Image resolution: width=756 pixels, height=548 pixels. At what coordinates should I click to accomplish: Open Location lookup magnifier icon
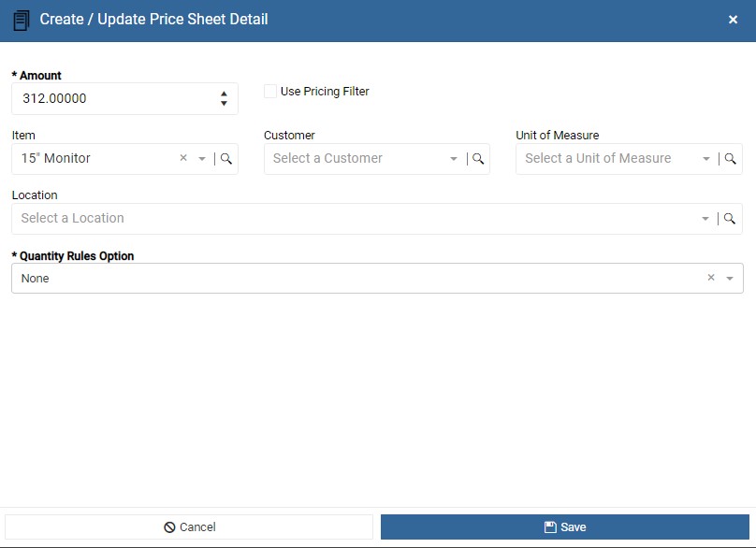[x=730, y=219]
